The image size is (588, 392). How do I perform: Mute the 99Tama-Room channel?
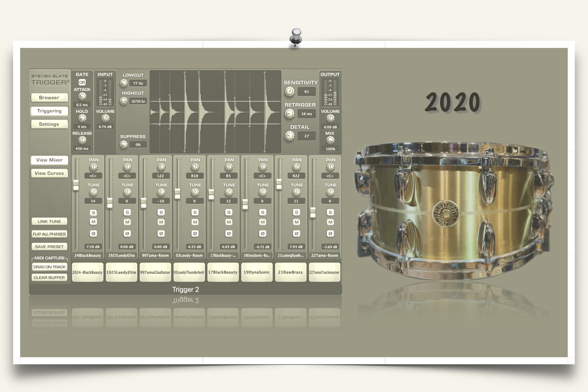[x=161, y=222]
